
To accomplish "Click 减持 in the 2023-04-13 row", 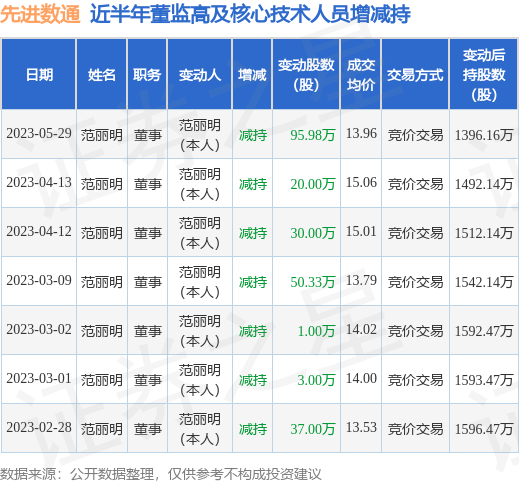I will [x=253, y=184].
